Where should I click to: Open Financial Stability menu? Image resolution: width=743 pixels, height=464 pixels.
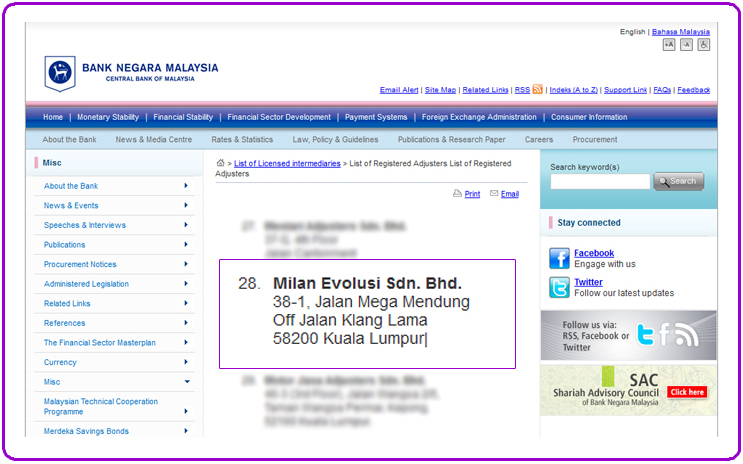tap(183, 117)
